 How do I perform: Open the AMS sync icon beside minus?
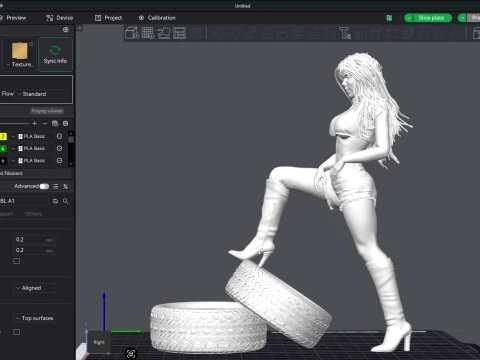tap(55, 123)
